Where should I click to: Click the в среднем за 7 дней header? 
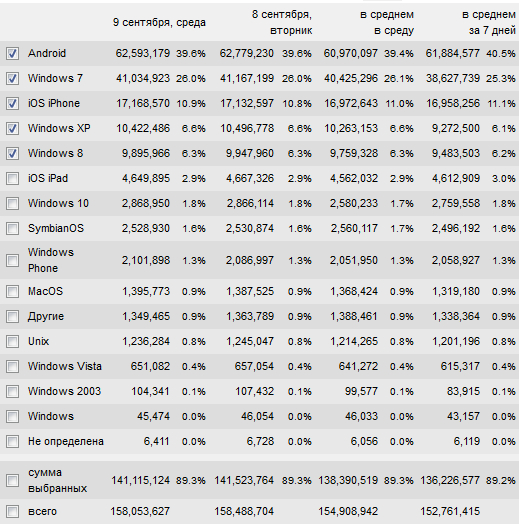point(489,22)
